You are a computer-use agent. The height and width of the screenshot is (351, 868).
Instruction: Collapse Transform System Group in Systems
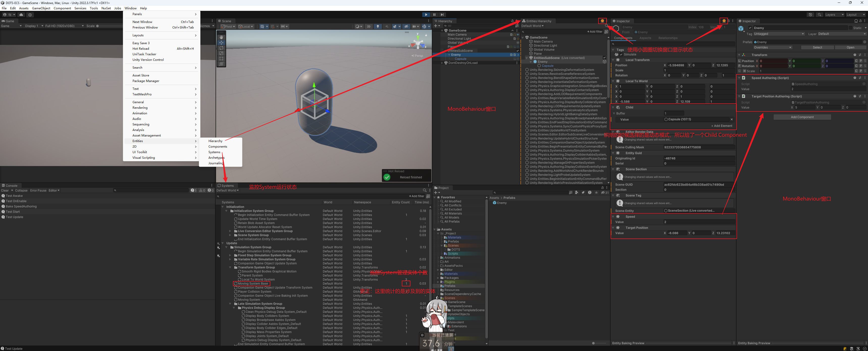point(230,267)
